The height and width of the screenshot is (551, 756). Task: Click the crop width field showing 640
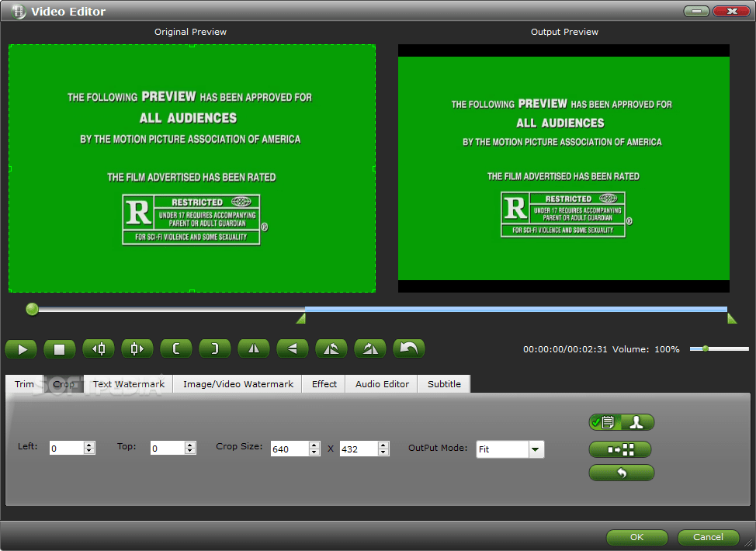290,449
